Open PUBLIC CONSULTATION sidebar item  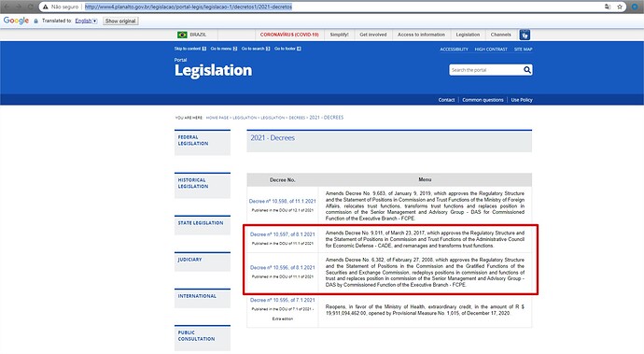(x=203, y=337)
